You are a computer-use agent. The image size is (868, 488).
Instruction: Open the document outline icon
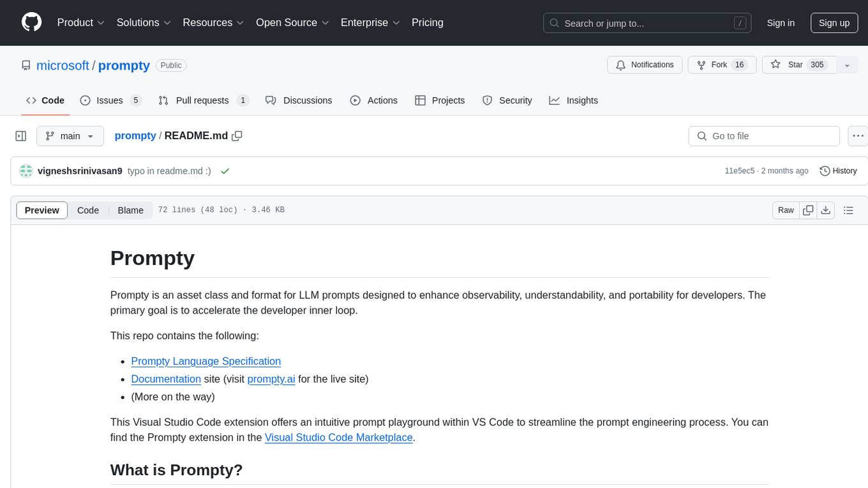pyautogui.click(x=848, y=210)
